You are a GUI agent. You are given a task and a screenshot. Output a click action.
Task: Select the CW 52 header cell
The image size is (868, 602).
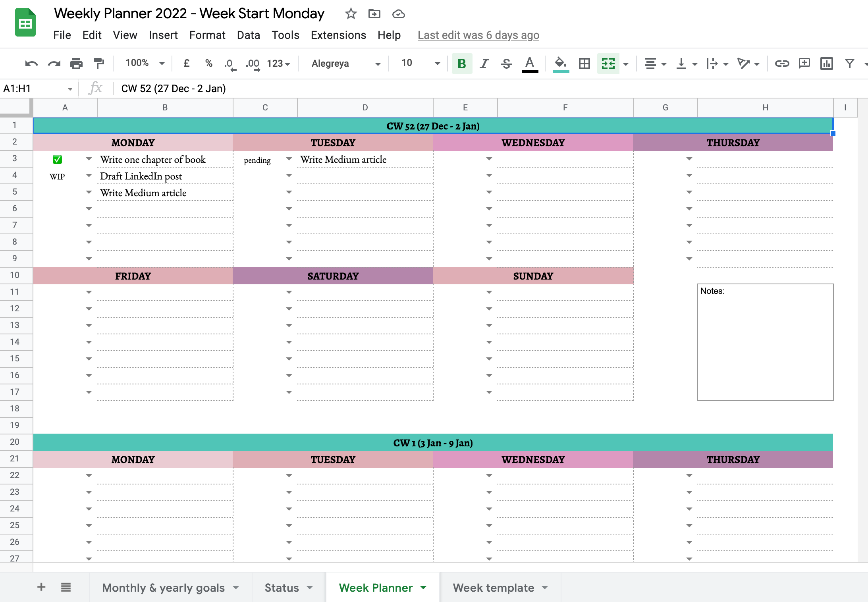[x=433, y=126]
